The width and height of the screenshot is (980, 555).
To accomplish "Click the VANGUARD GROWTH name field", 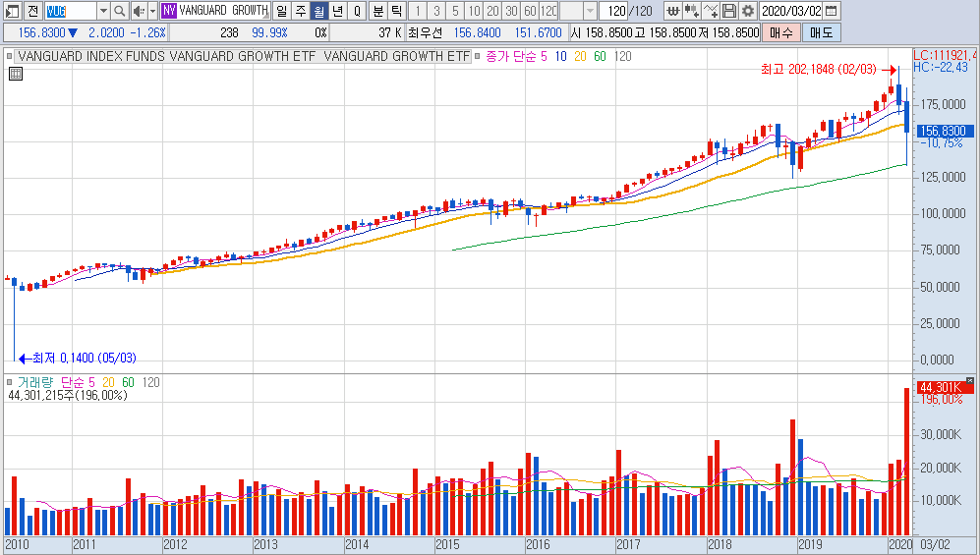I will coord(224,11).
